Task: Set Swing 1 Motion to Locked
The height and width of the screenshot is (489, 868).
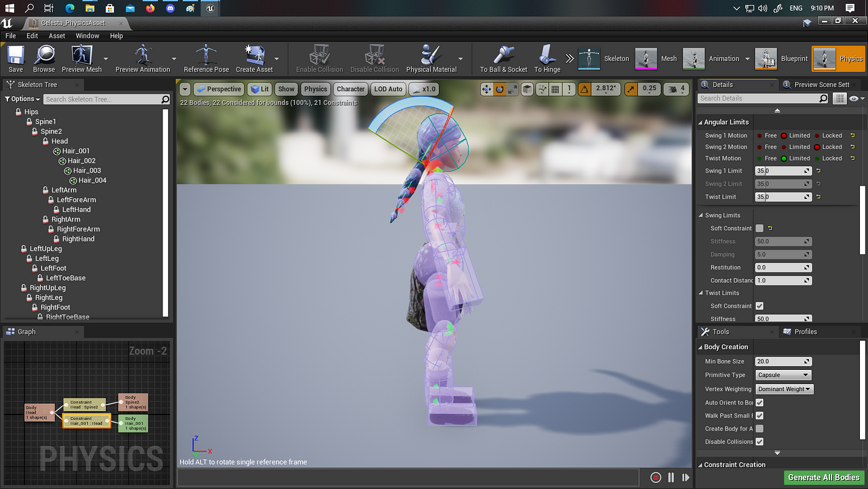Action: point(828,135)
